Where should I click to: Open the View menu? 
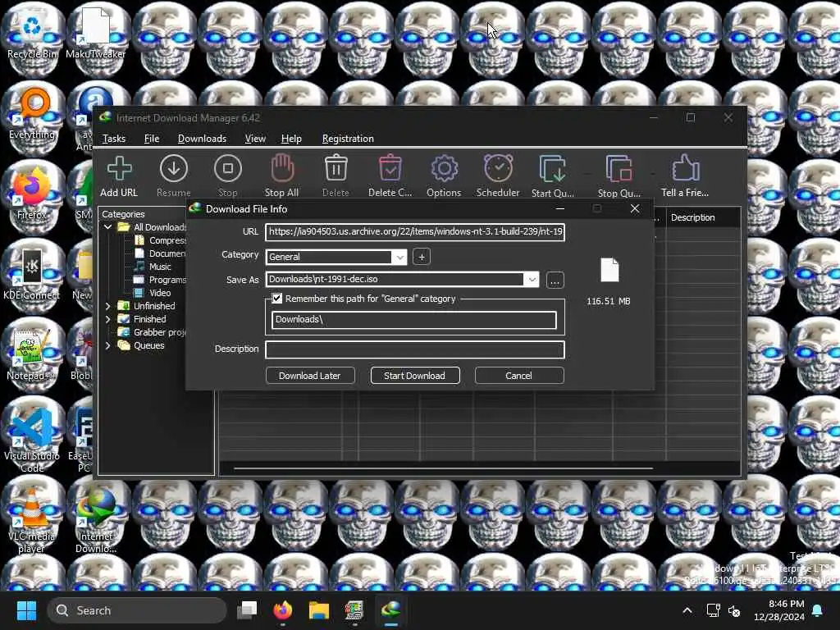pos(255,139)
